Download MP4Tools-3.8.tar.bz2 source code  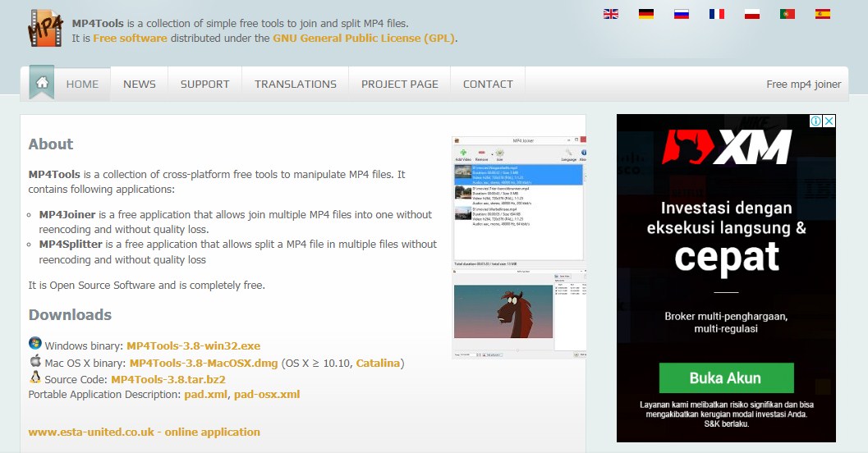coord(168,379)
